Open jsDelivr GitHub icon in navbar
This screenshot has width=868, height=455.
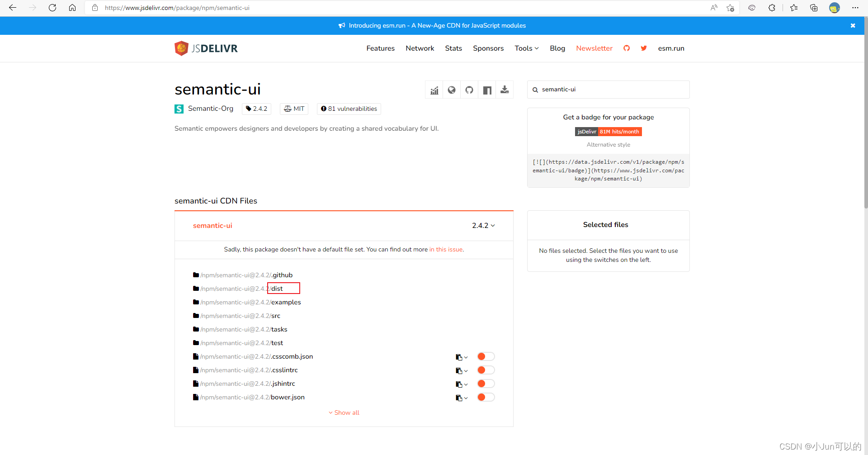tap(627, 48)
